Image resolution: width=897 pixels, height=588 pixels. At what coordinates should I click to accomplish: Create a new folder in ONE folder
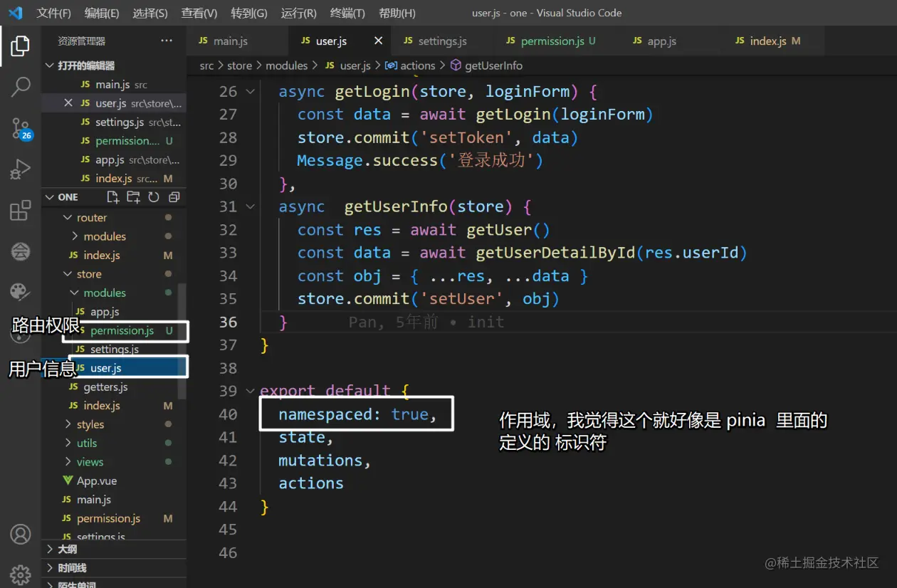point(133,197)
